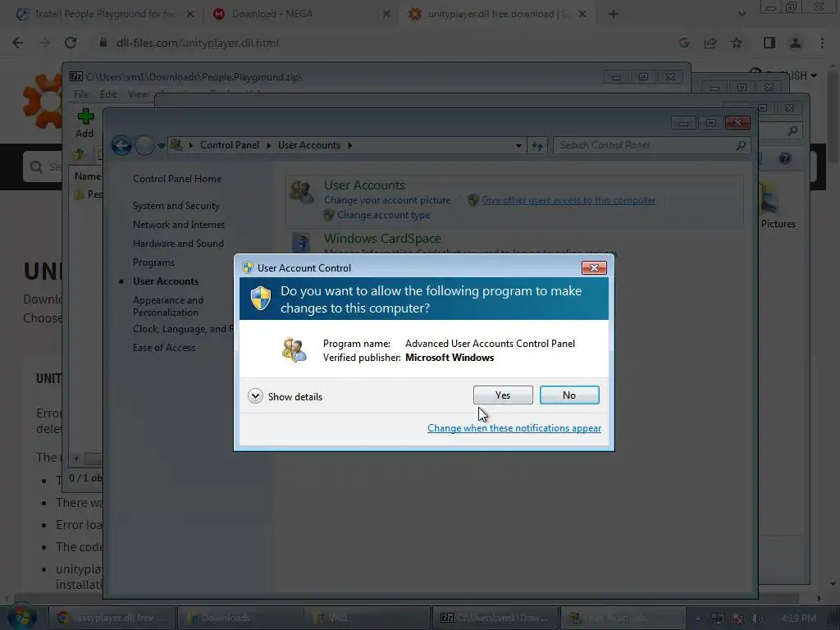Viewport: 840px width, 630px height.
Task: Click the User Accounts people icon
Action: coord(302,192)
